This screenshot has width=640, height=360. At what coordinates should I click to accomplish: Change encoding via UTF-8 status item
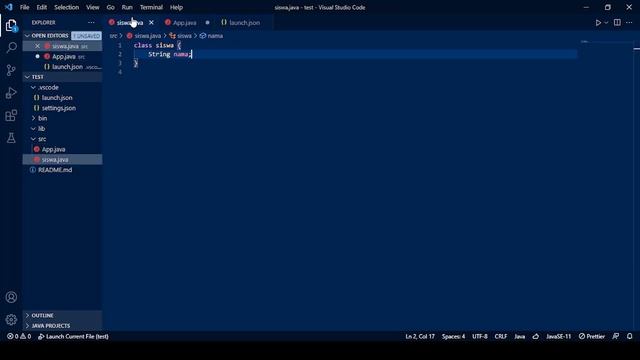pyautogui.click(x=480, y=336)
